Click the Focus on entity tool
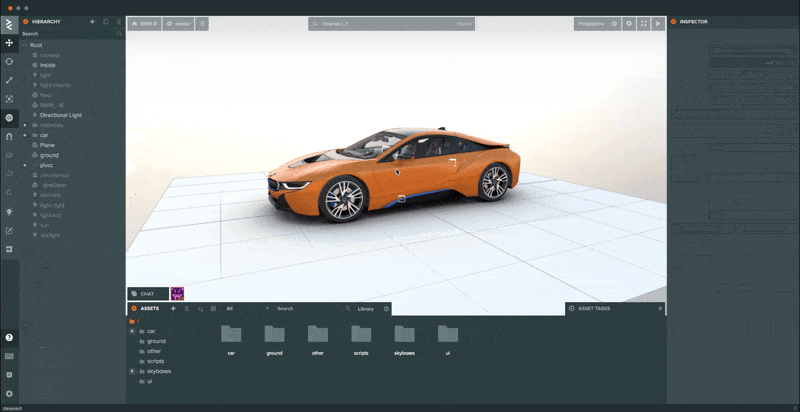The height and width of the screenshot is (412, 800). tap(9, 156)
